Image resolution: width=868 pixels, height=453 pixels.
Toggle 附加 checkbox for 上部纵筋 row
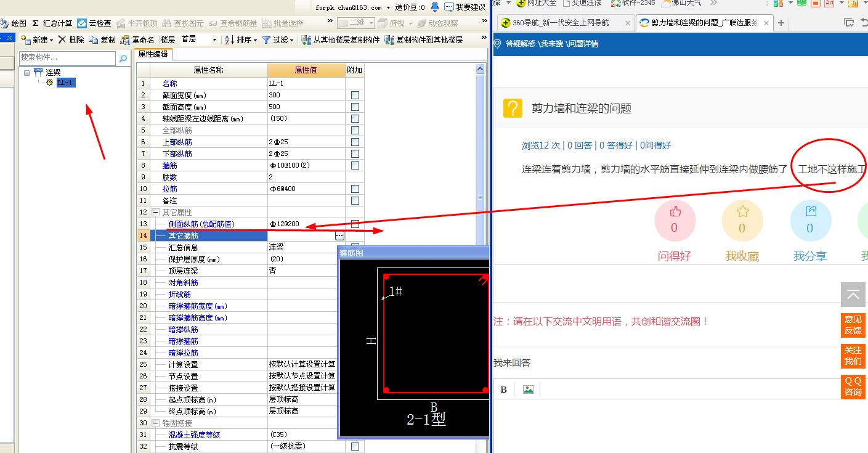pos(355,142)
